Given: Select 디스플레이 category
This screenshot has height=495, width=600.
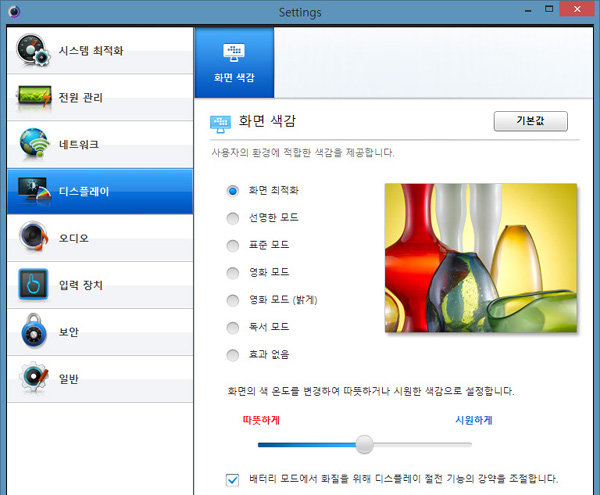Looking at the screenshot, I should 100,191.
